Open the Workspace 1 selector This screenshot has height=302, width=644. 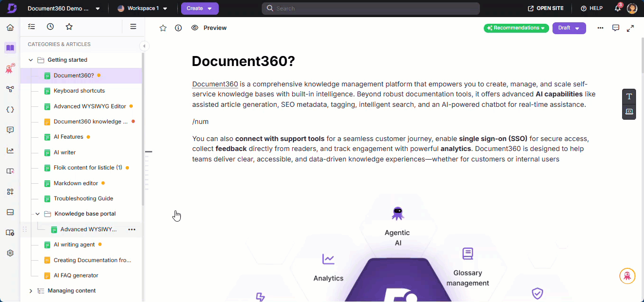click(x=142, y=9)
